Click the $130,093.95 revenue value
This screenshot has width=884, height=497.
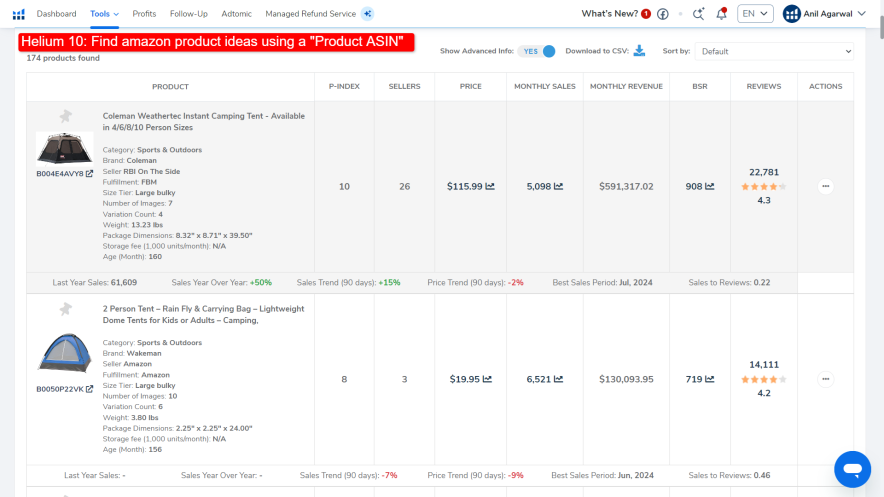coord(626,379)
